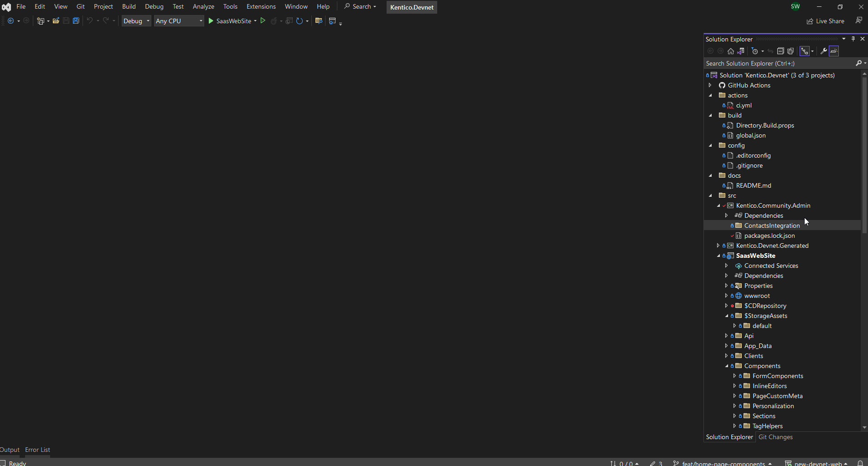Pin the Solution Explorer panel
The image size is (868, 466).
click(x=853, y=39)
